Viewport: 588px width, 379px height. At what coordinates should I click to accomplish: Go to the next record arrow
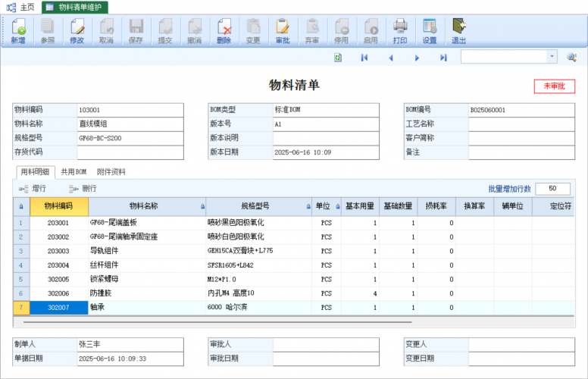point(417,57)
